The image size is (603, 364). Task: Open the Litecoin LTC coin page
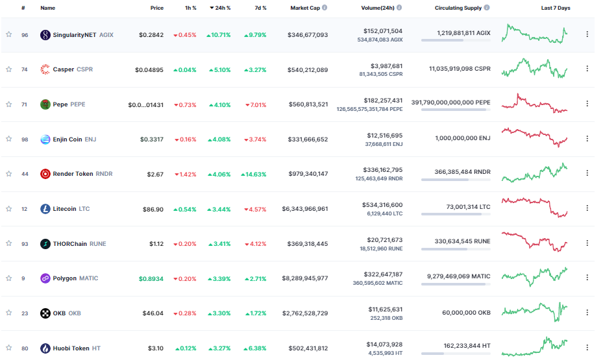[71, 209]
